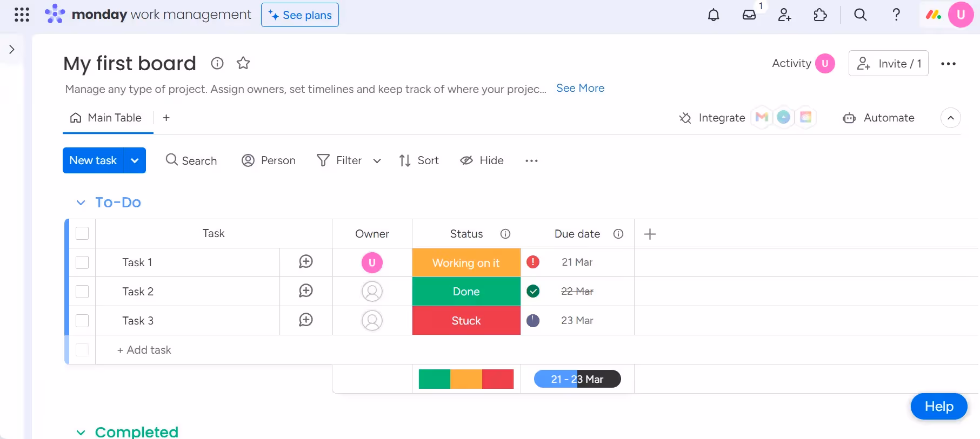Image resolution: width=980 pixels, height=439 pixels.
Task: Click the See More description link
Action: click(580, 88)
